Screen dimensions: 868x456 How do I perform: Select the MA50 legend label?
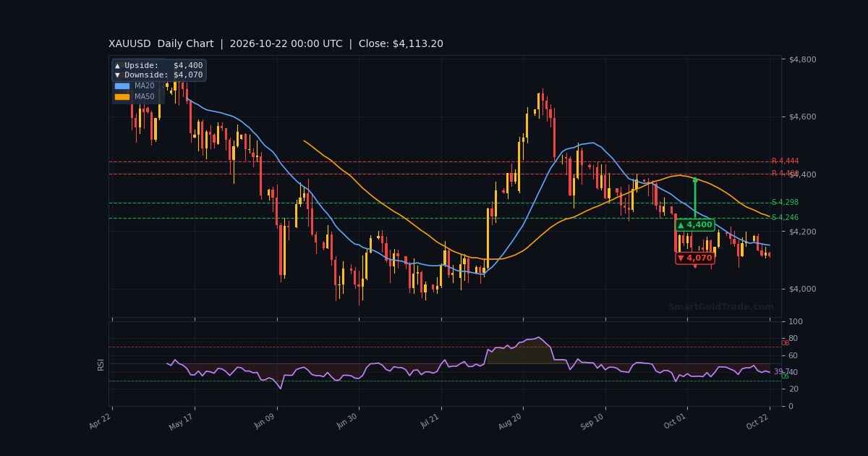pyautogui.click(x=145, y=97)
